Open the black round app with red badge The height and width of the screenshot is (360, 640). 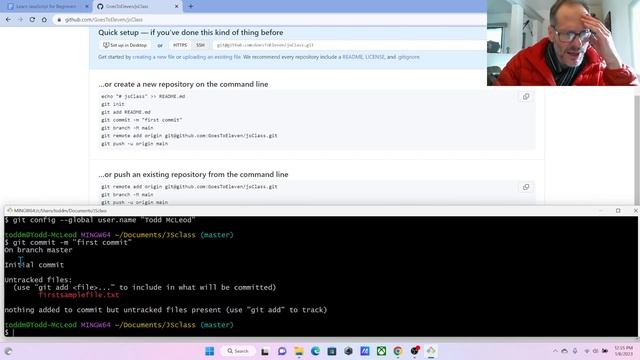[415, 351]
